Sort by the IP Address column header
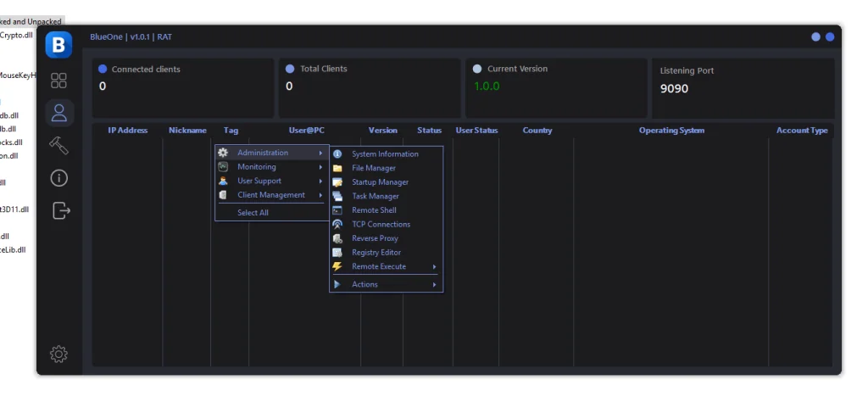The height and width of the screenshot is (402, 868). (x=127, y=131)
